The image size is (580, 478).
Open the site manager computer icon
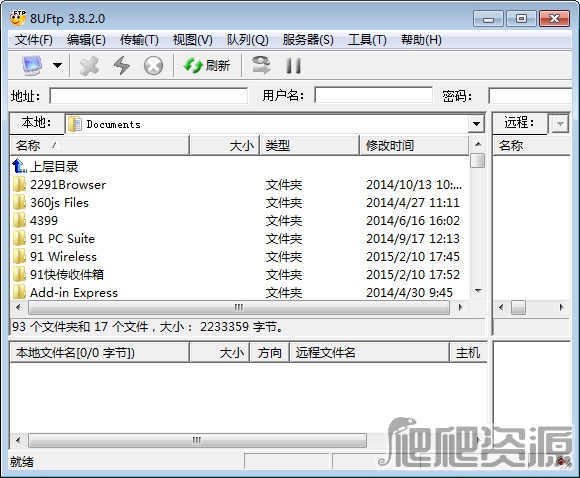tap(32, 65)
